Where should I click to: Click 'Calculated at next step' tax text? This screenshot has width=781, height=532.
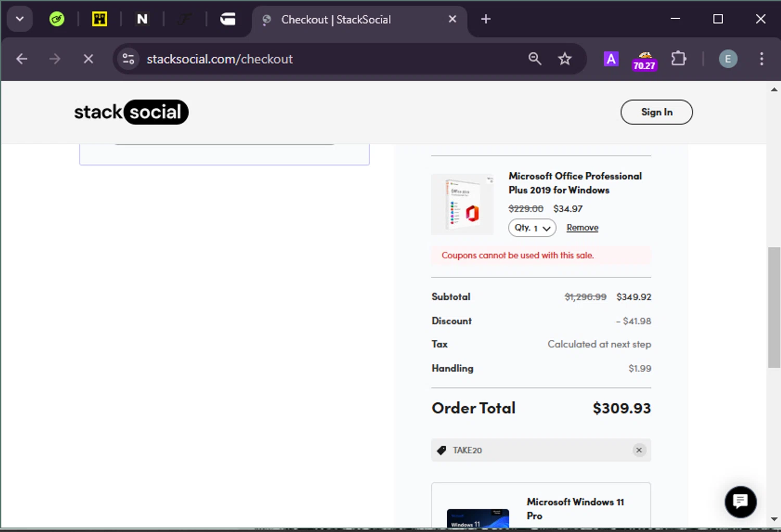point(599,344)
